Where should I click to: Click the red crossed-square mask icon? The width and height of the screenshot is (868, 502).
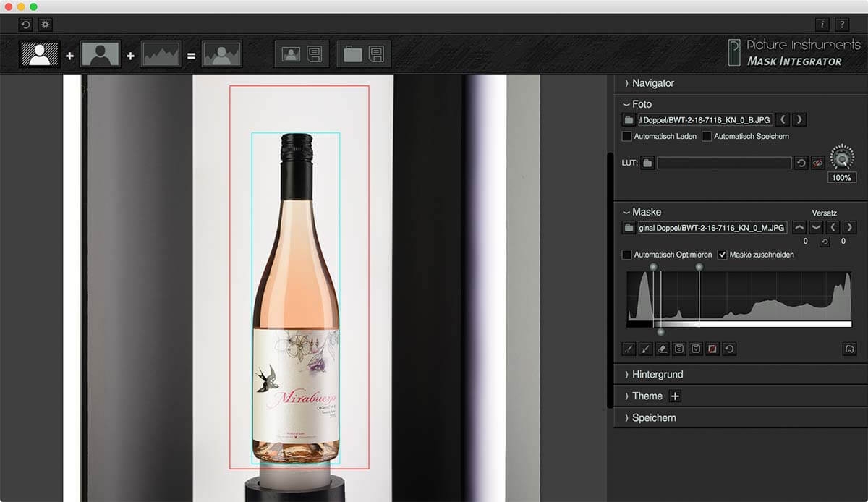click(x=712, y=349)
